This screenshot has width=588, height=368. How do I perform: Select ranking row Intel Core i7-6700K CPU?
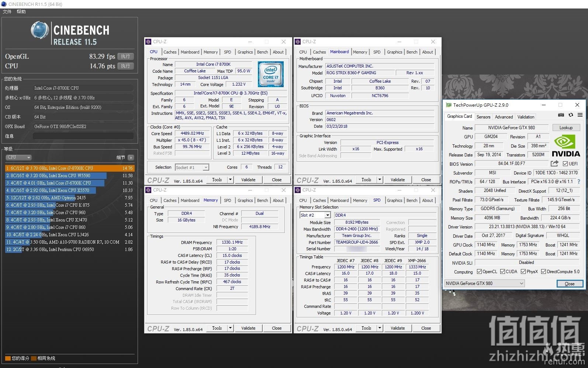click(x=70, y=183)
